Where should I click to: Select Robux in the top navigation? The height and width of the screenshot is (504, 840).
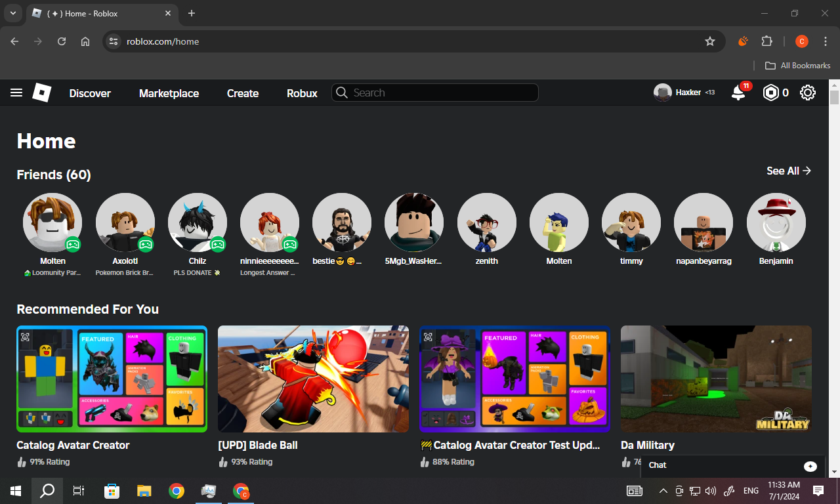pyautogui.click(x=302, y=93)
